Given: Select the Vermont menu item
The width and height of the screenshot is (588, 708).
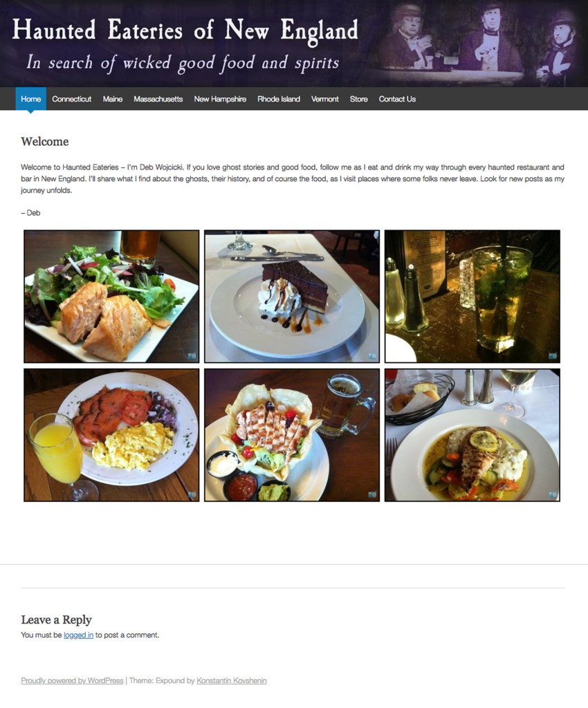Looking at the screenshot, I should pos(324,99).
